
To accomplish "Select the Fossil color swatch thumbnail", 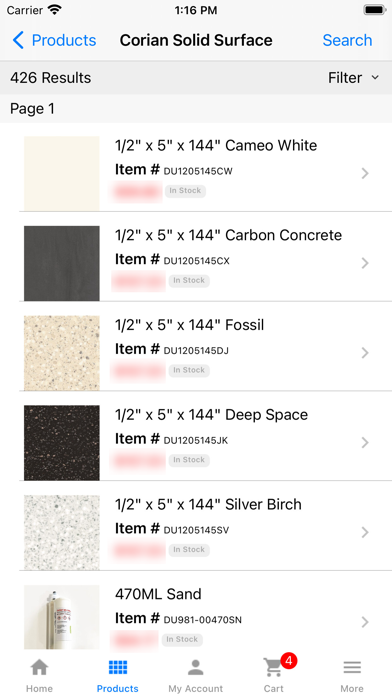I will tap(62, 353).
